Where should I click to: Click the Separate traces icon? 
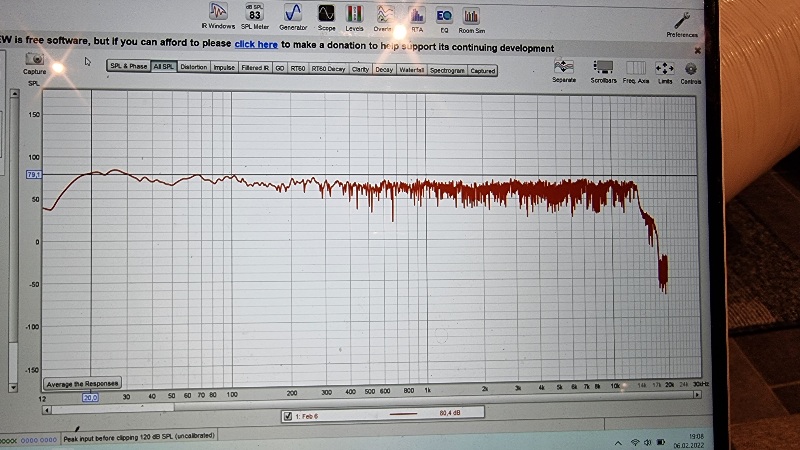[x=564, y=68]
